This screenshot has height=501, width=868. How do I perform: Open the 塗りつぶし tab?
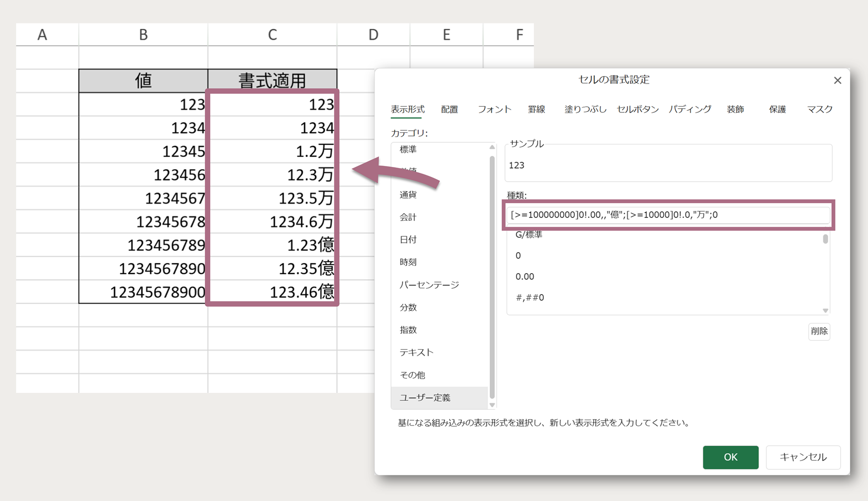click(585, 109)
